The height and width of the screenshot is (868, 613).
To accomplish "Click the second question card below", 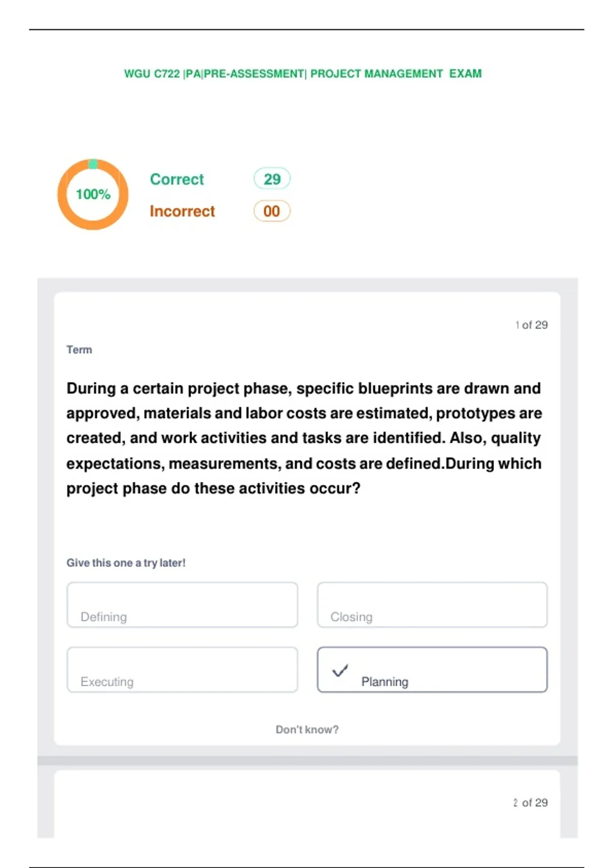I will pyautogui.click(x=307, y=804).
